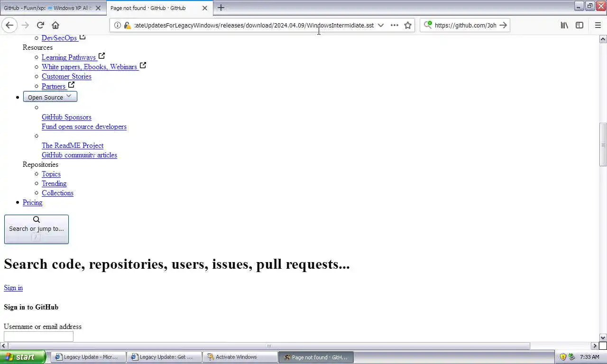Click the search box showing github.com/Joh
The height and width of the screenshot is (364, 607).
click(465, 25)
